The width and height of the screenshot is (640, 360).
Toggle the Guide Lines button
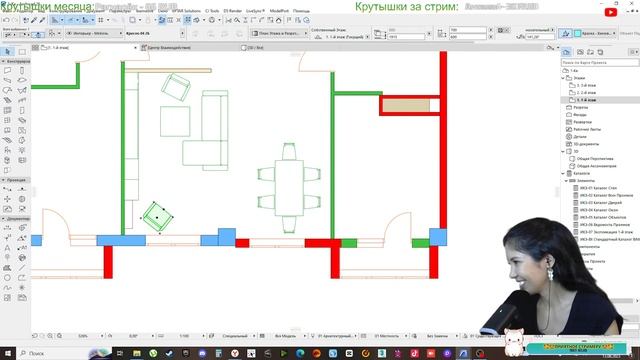tap(54, 20)
